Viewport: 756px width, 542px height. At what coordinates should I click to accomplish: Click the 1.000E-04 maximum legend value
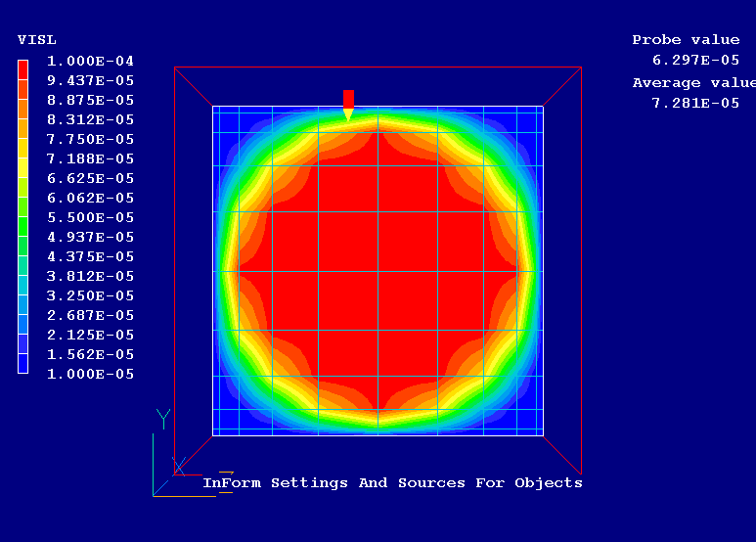coord(90,61)
